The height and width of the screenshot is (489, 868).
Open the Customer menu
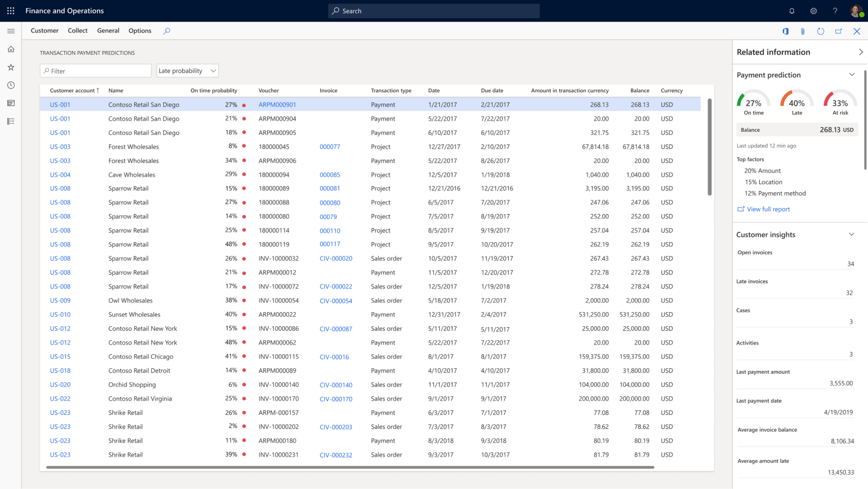click(x=45, y=30)
